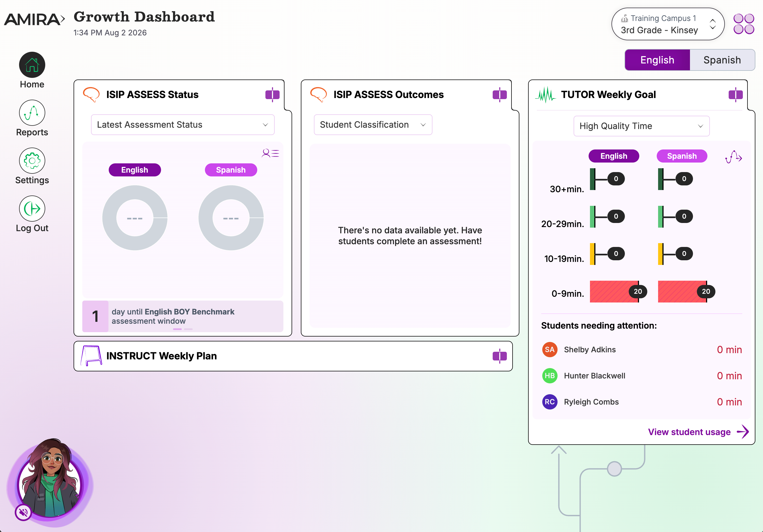
Task: Unmute the Amira assistant audio
Action: click(23, 512)
